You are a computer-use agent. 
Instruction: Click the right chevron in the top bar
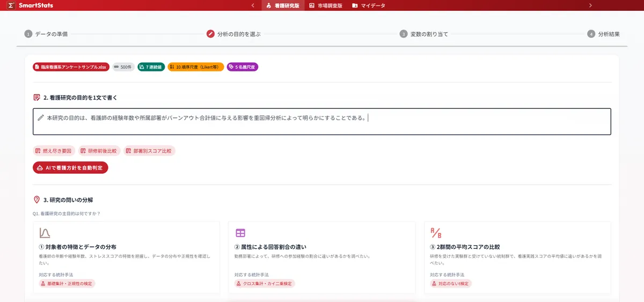pyautogui.click(x=590, y=5)
